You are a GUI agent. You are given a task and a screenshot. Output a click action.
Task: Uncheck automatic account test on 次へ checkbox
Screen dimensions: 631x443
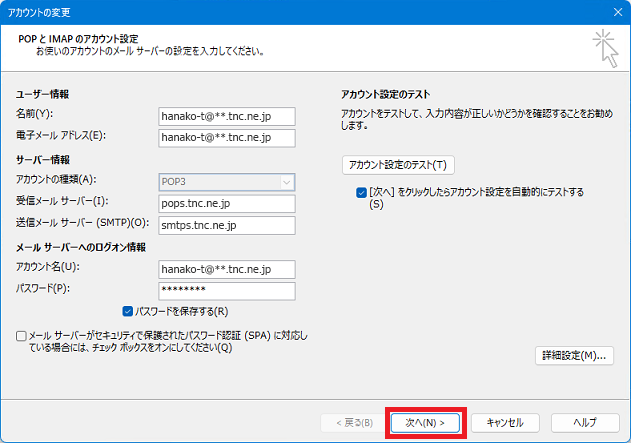coord(362,191)
